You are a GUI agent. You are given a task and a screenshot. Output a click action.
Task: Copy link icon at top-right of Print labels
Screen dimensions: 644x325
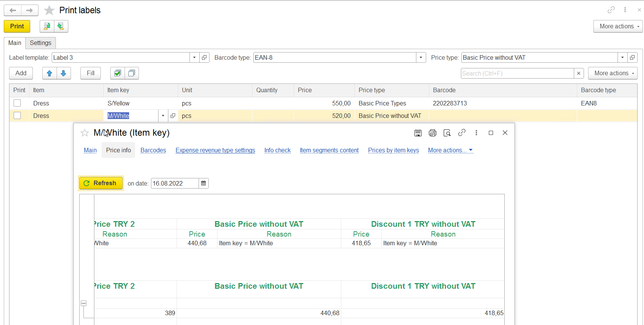click(611, 10)
